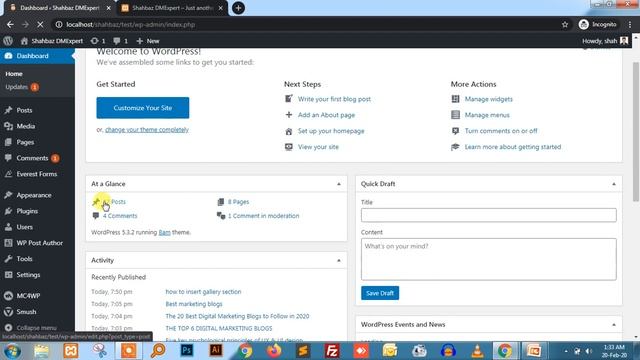Open Windows Start button
Image resolution: width=640 pixels, height=360 pixels.
tap(12, 351)
